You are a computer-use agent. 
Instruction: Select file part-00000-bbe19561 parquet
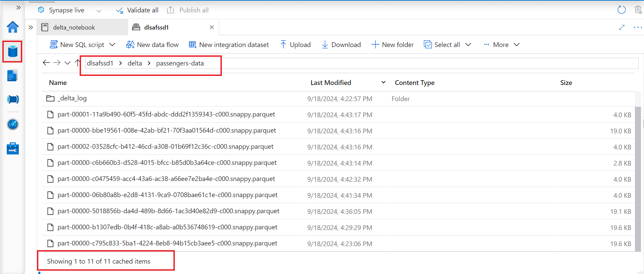[x=167, y=131]
